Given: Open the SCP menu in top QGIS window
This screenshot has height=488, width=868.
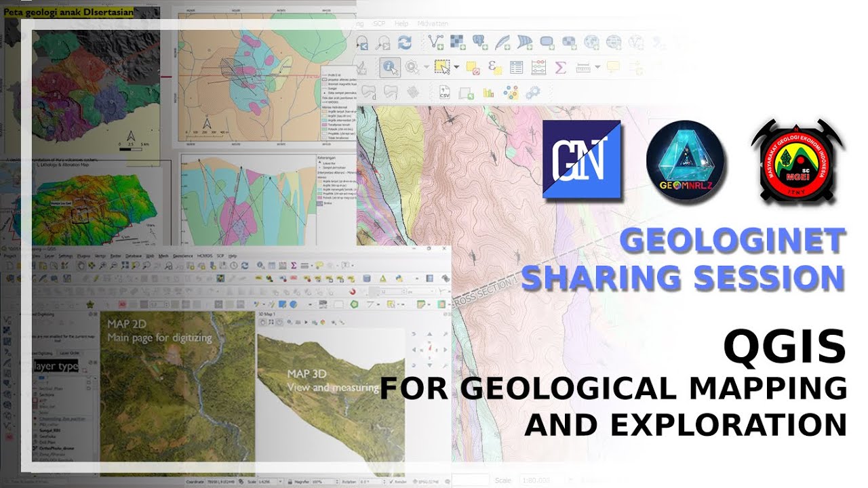Looking at the screenshot, I should [x=379, y=23].
